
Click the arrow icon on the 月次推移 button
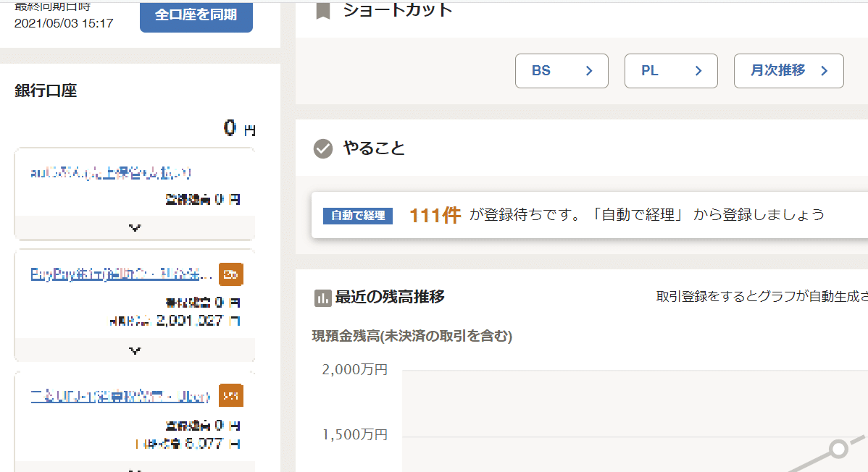824,71
